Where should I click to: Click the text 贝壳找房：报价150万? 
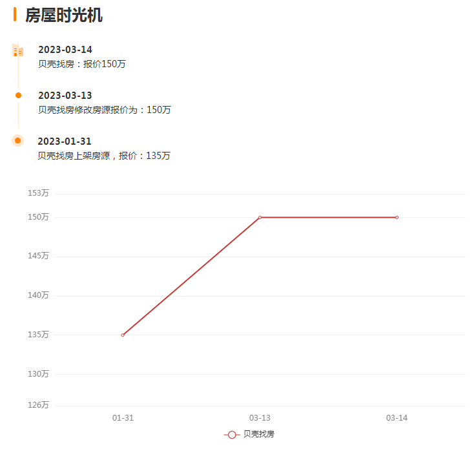[x=81, y=64]
